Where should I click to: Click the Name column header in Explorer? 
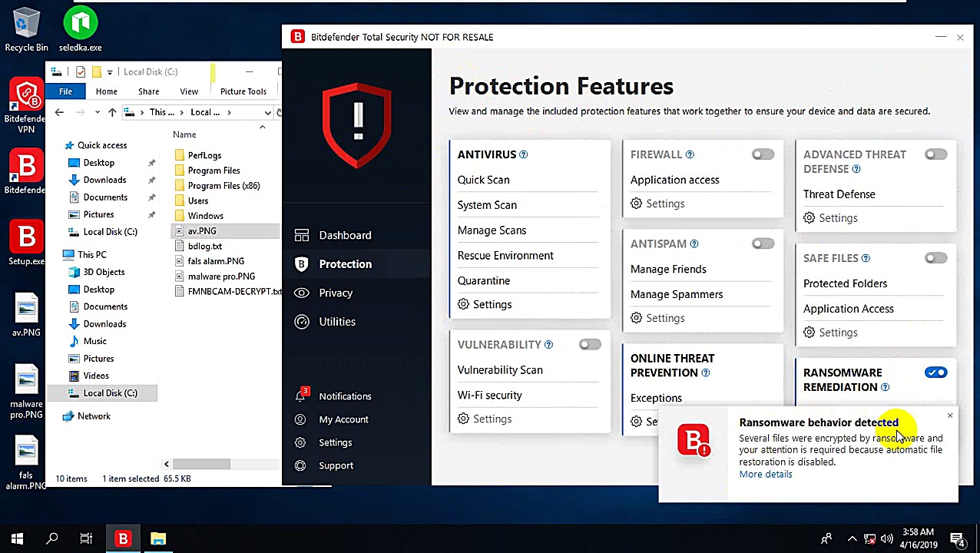[x=184, y=134]
